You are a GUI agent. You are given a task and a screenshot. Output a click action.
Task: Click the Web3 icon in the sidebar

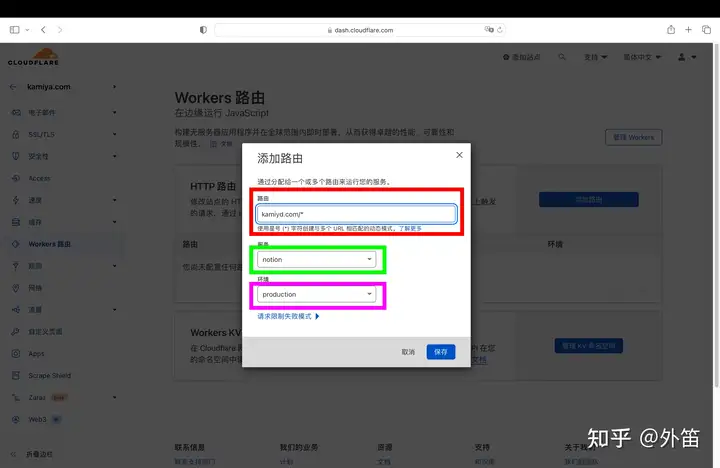[16, 419]
